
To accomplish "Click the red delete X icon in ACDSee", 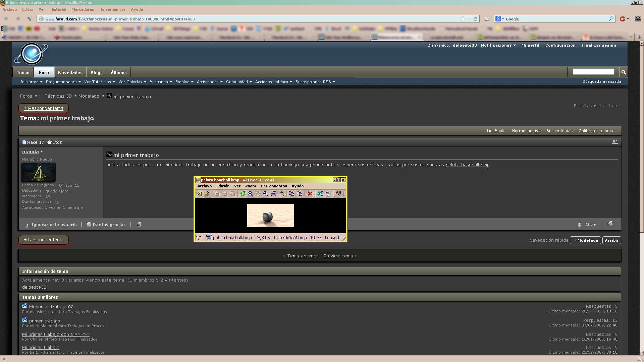I will (310, 194).
